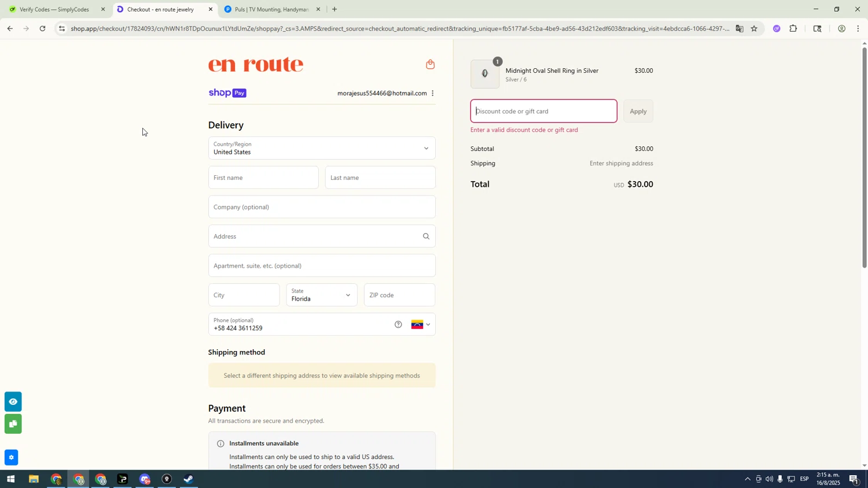This screenshot has height=488, width=868.
Task: Click the Midnight Oval Shell Ring in Silver title
Action: click(x=552, y=71)
